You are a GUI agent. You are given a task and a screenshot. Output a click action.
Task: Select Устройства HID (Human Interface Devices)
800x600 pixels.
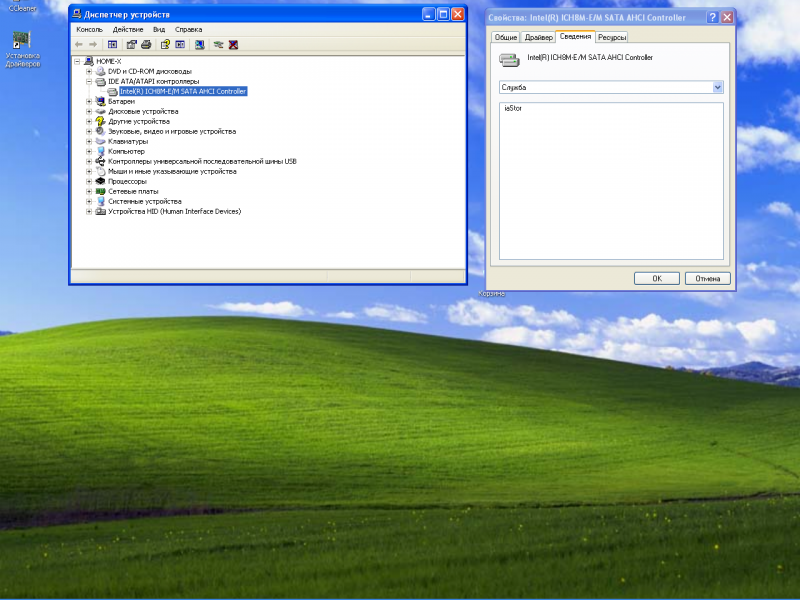174,211
